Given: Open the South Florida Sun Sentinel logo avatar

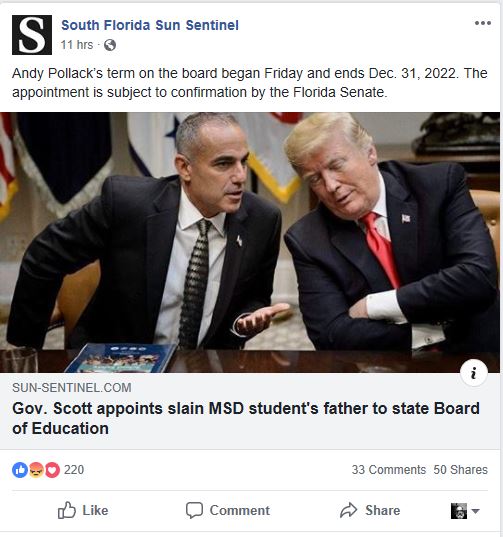Looking at the screenshot, I should [x=32, y=35].
